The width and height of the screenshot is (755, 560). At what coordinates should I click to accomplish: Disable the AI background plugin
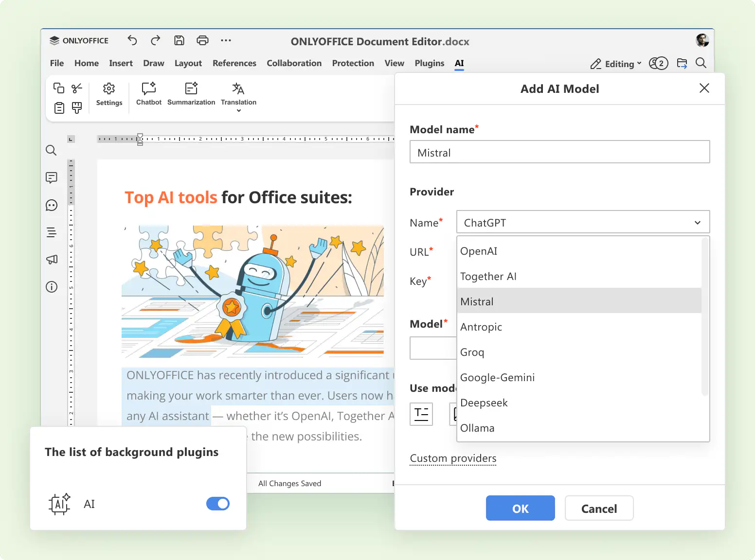coord(218,504)
